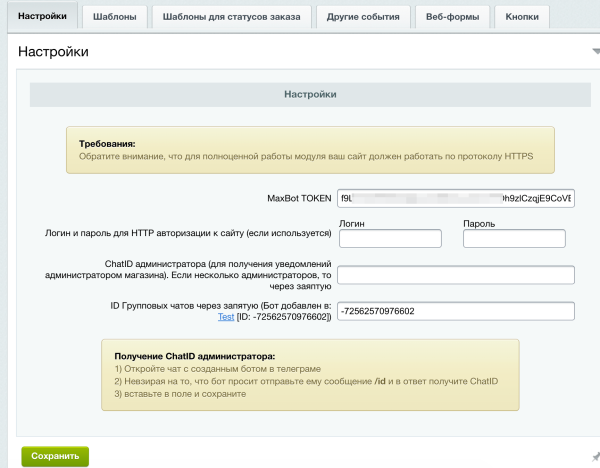Follow the Test group chat link
600x468 pixels.
(226, 316)
